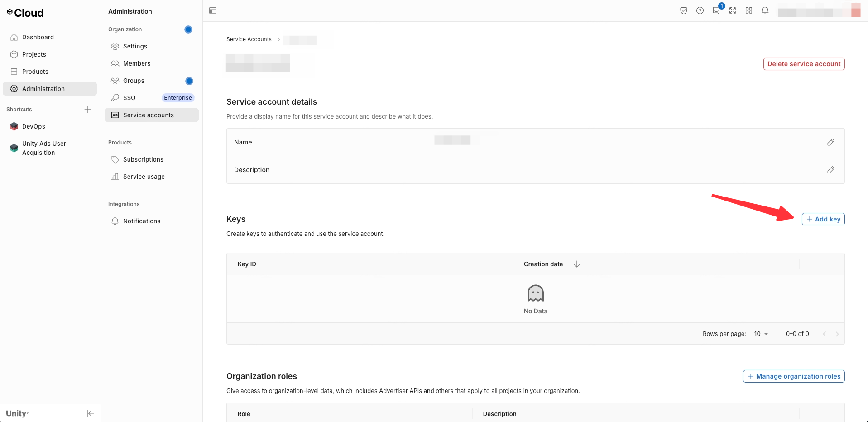The height and width of the screenshot is (422, 868).
Task: Sort by Creation date arrow
Action: [x=577, y=264]
